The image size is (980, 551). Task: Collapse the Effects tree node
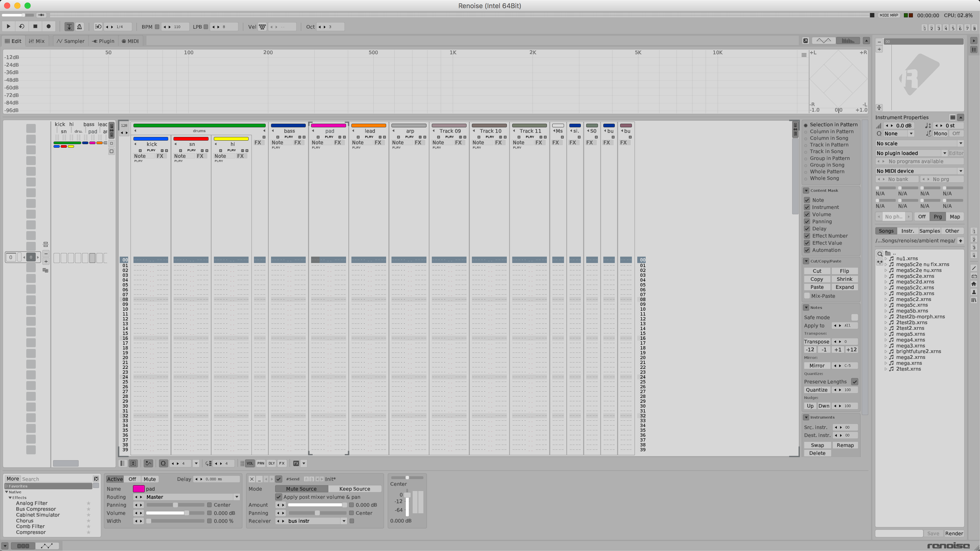10,498
